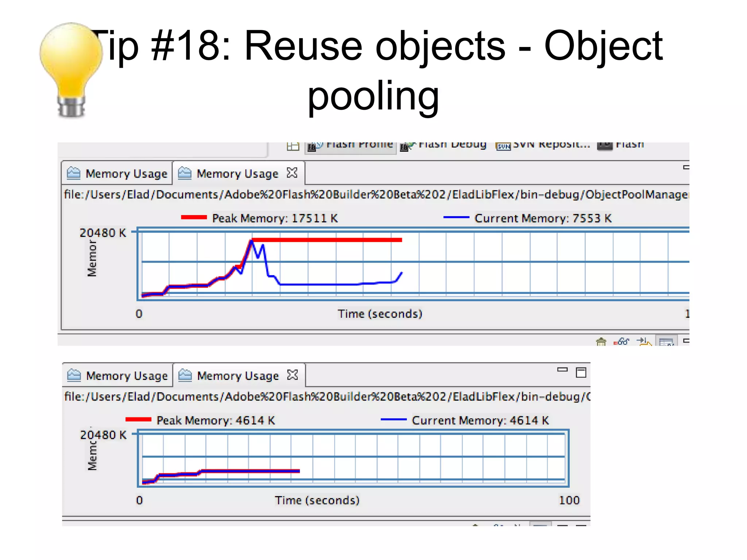Click the Open Perspective icon left of Flash Profile
The width and height of the screenshot is (747, 560).
(293, 147)
